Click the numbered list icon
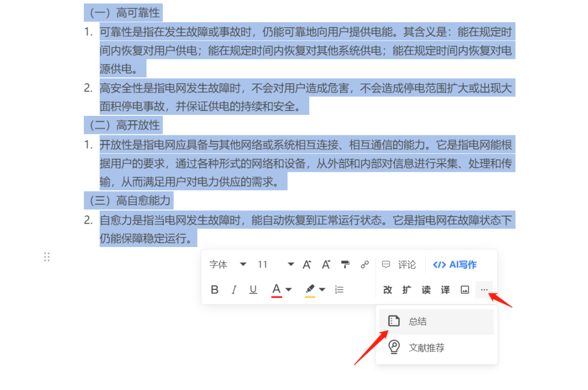 339,289
